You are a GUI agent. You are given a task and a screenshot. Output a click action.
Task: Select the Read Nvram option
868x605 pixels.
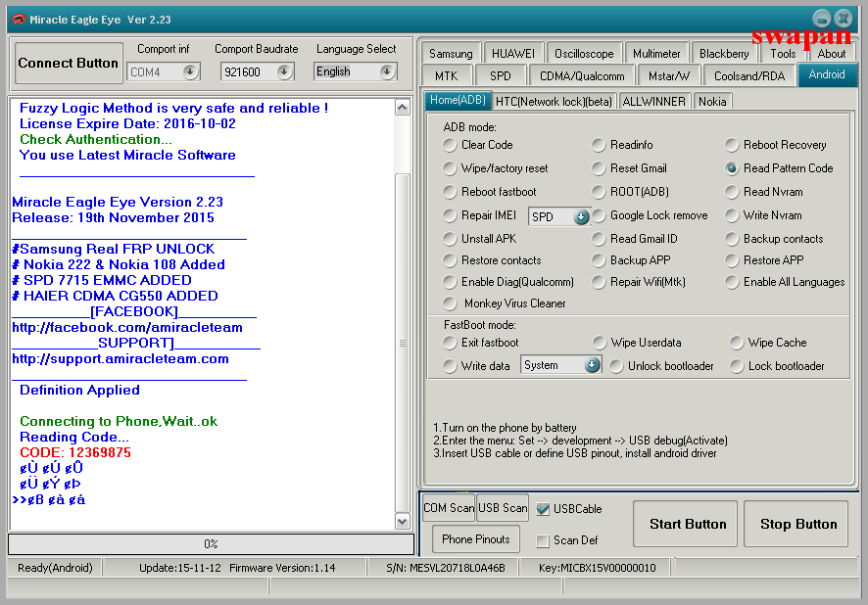(x=732, y=193)
